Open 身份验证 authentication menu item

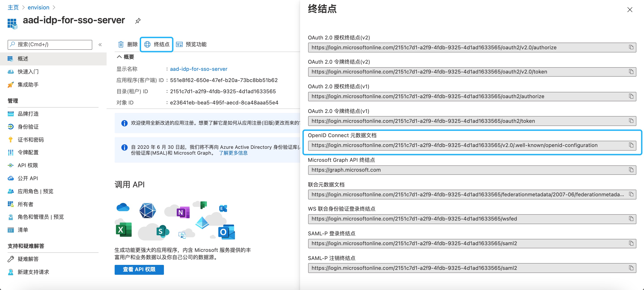pos(28,127)
